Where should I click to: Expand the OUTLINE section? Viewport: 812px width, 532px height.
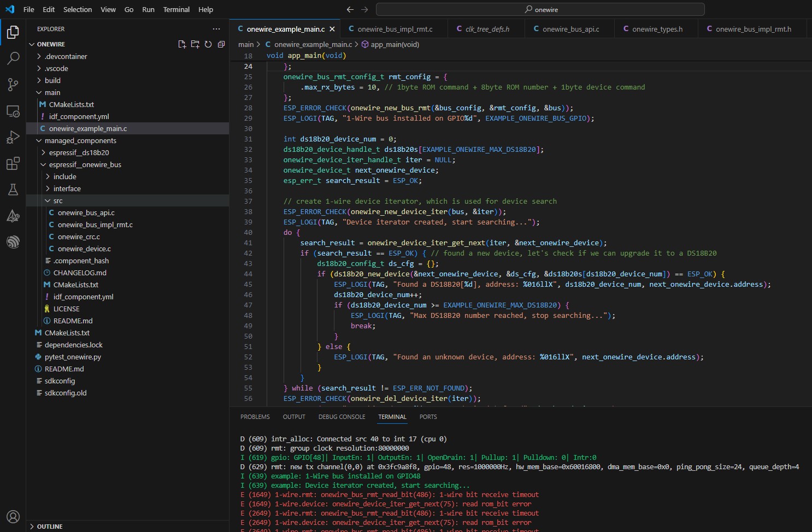click(128, 527)
